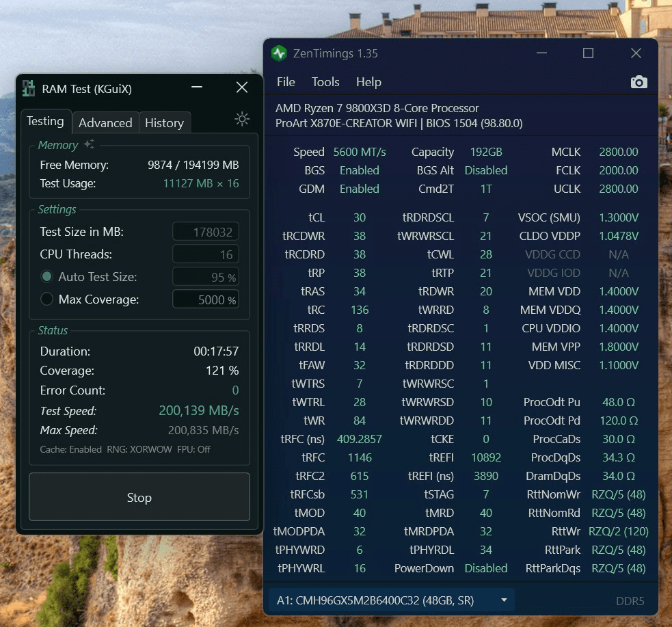Click the Test Speed value 200,139 MB/s
This screenshot has width=672, height=627.
pyautogui.click(x=199, y=410)
